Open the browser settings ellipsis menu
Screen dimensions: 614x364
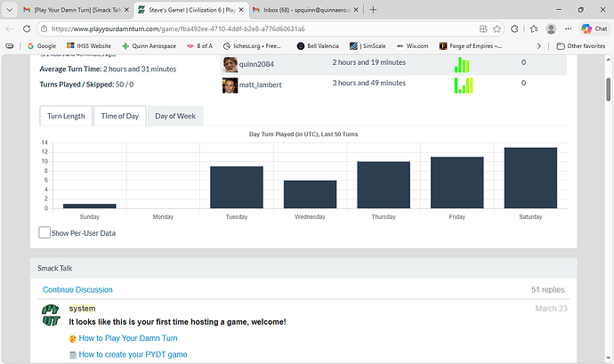pyautogui.click(x=569, y=28)
